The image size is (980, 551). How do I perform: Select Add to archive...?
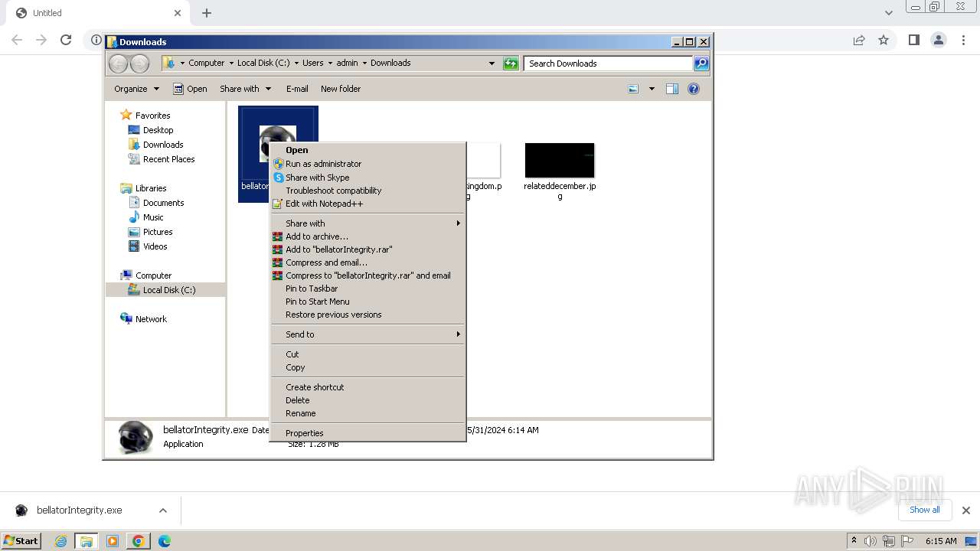(x=367, y=236)
